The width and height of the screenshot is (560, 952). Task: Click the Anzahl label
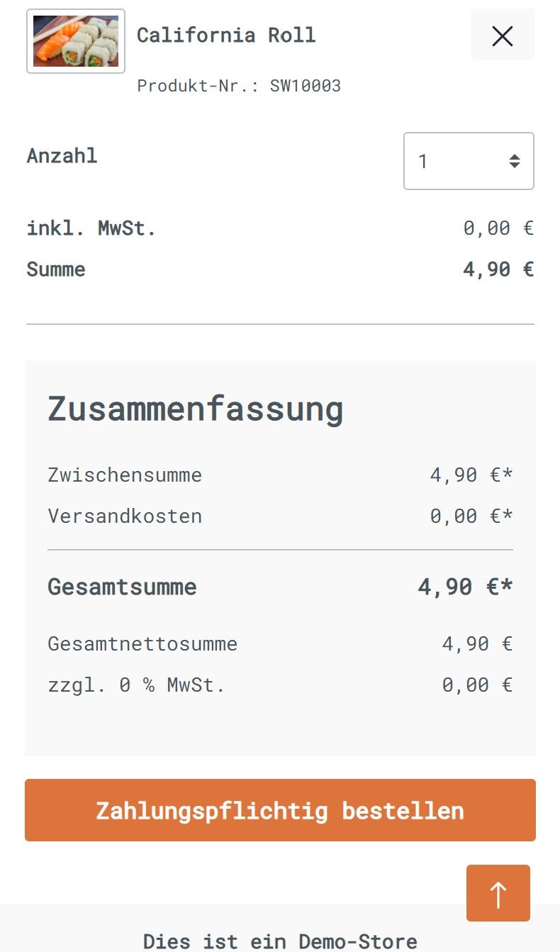[x=62, y=155]
